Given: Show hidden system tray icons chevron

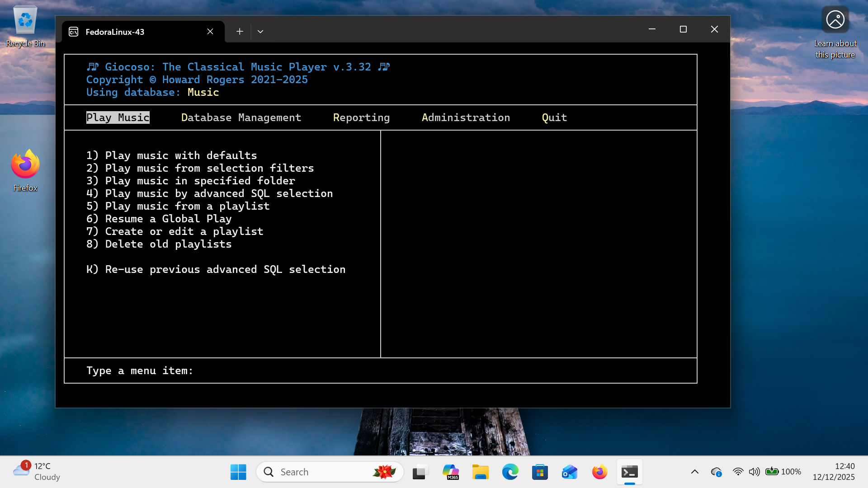Looking at the screenshot, I should pyautogui.click(x=695, y=472).
